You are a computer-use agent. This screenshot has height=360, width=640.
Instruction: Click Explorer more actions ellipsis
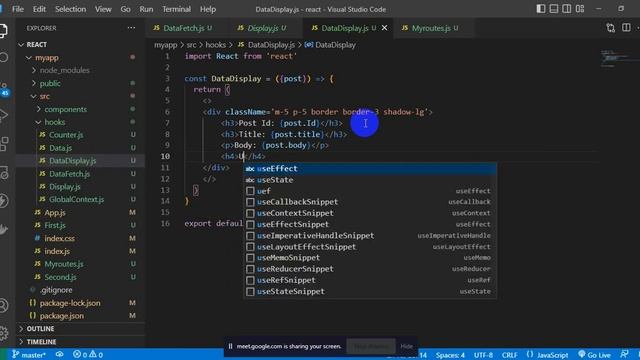tap(131, 28)
